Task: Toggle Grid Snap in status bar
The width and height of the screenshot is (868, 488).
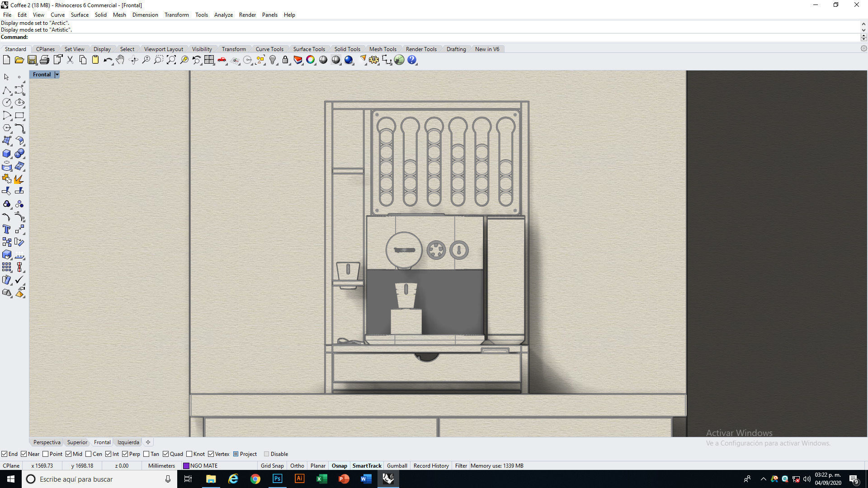Action: [x=272, y=466]
